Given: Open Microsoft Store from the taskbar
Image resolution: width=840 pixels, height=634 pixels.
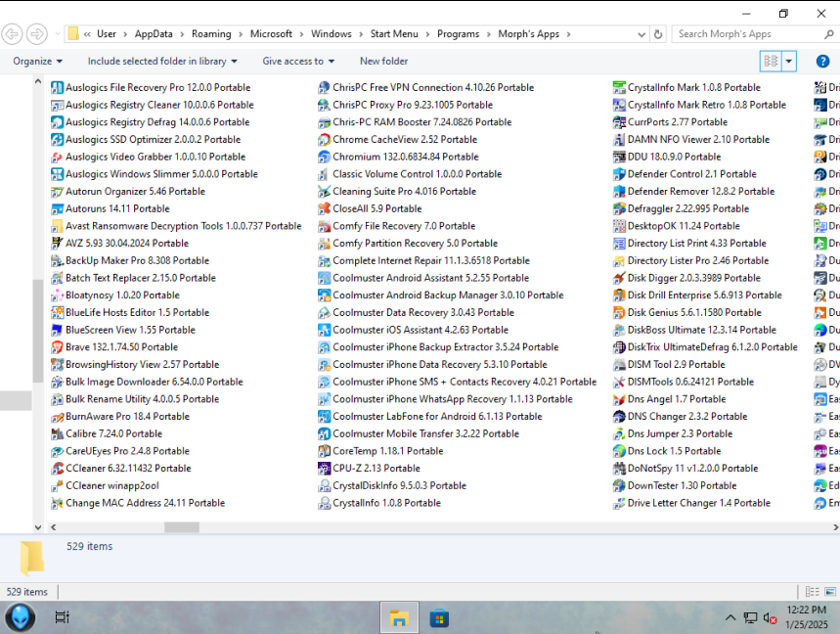Looking at the screenshot, I should (x=439, y=617).
